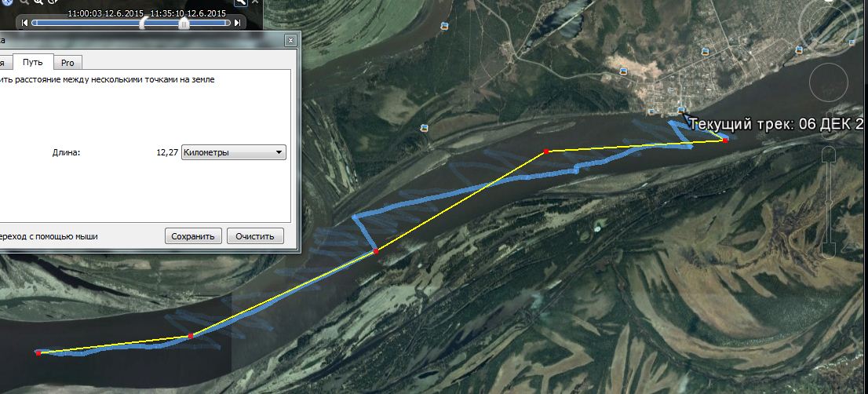
Task: Click the Сохранить button
Action: (192, 235)
